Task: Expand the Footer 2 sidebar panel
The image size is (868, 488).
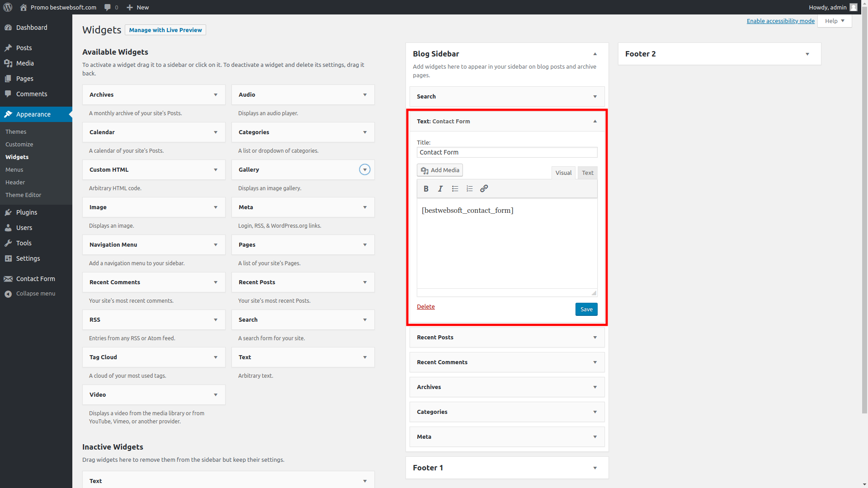Action: 807,54
